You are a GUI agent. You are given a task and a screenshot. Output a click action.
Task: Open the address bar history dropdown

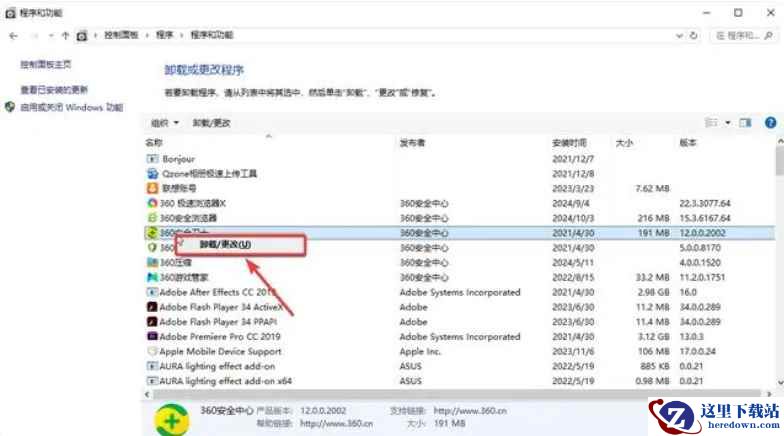point(679,36)
